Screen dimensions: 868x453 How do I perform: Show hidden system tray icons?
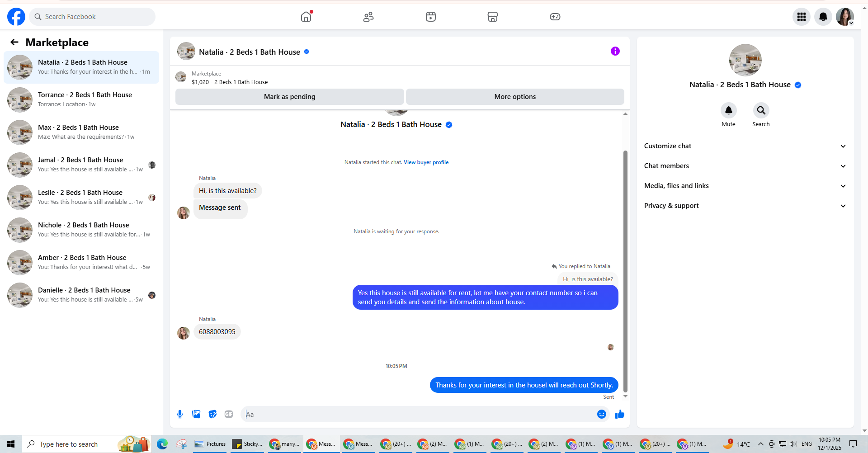(761, 444)
